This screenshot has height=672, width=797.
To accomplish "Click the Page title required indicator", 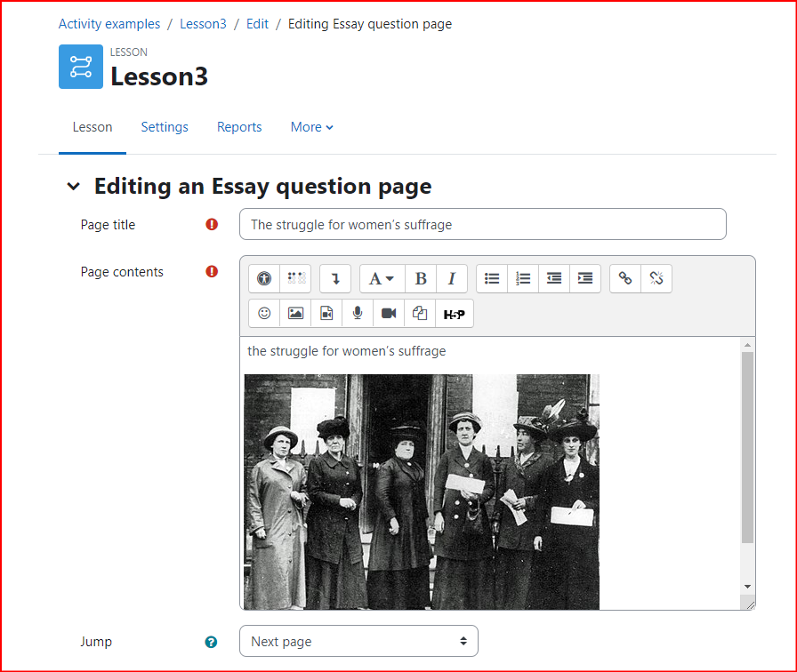I will [x=212, y=225].
